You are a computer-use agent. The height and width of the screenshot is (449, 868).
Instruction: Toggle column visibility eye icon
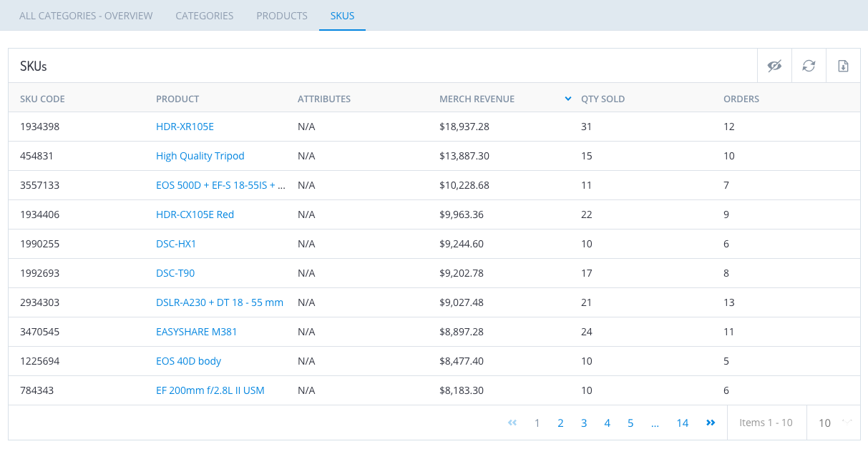tap(774, 66)
